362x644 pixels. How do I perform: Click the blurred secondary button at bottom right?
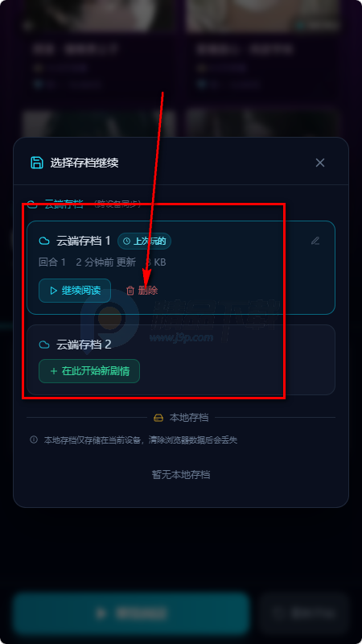tap(305, 613)
